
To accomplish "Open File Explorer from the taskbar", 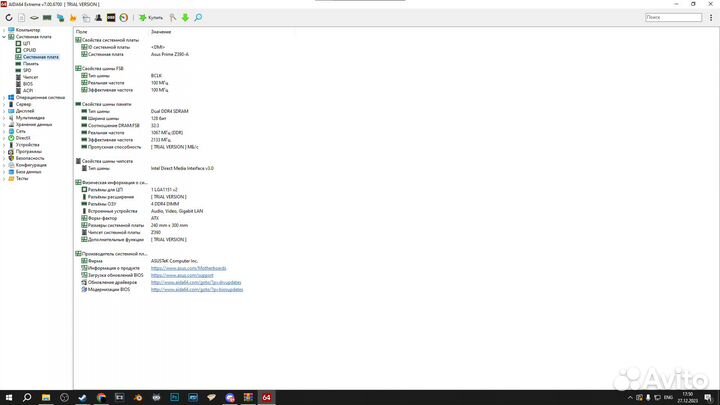I will point(45,397).
